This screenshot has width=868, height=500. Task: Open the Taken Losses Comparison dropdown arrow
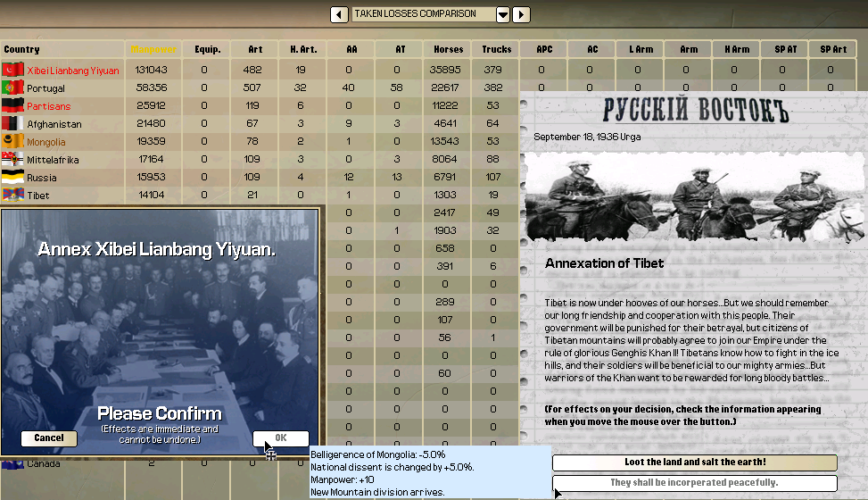(x=502, y=14)
